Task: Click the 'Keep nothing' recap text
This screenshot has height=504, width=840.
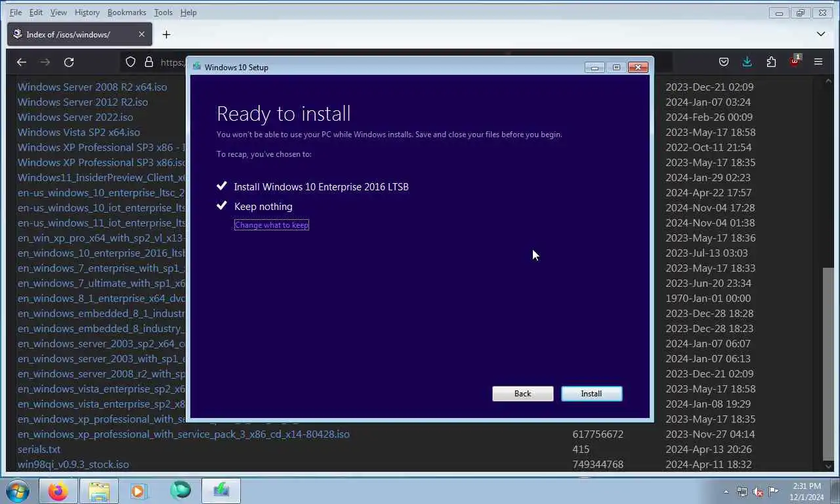Action: pos(263,206)
